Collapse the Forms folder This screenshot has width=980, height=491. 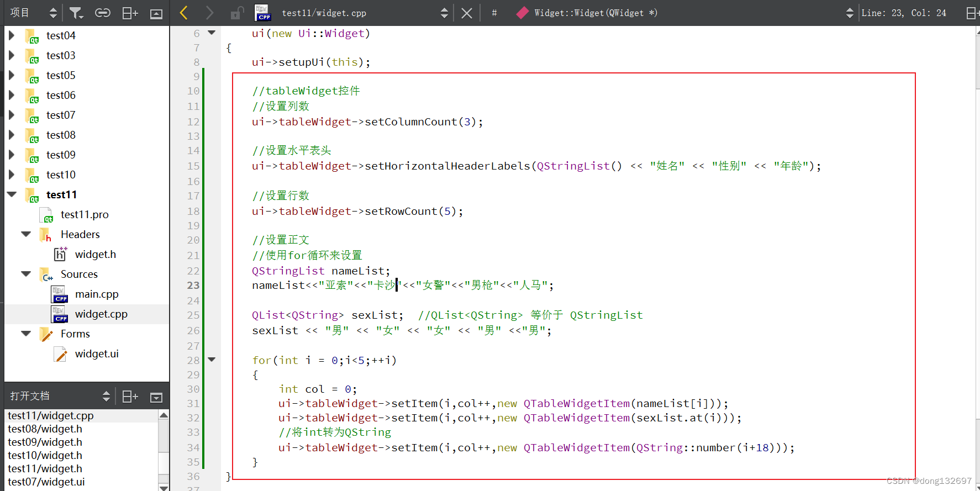[26, 334]
